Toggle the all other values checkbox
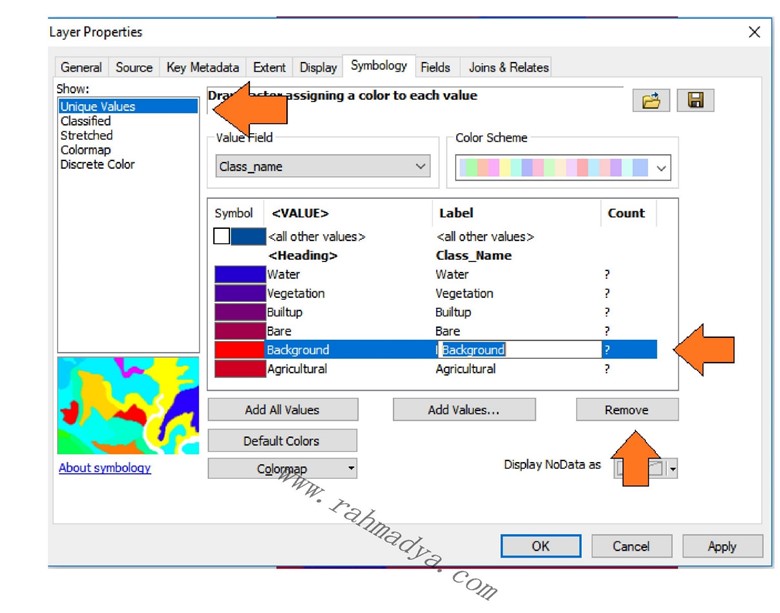Viewport: 780px width, 613px height. 222,237
